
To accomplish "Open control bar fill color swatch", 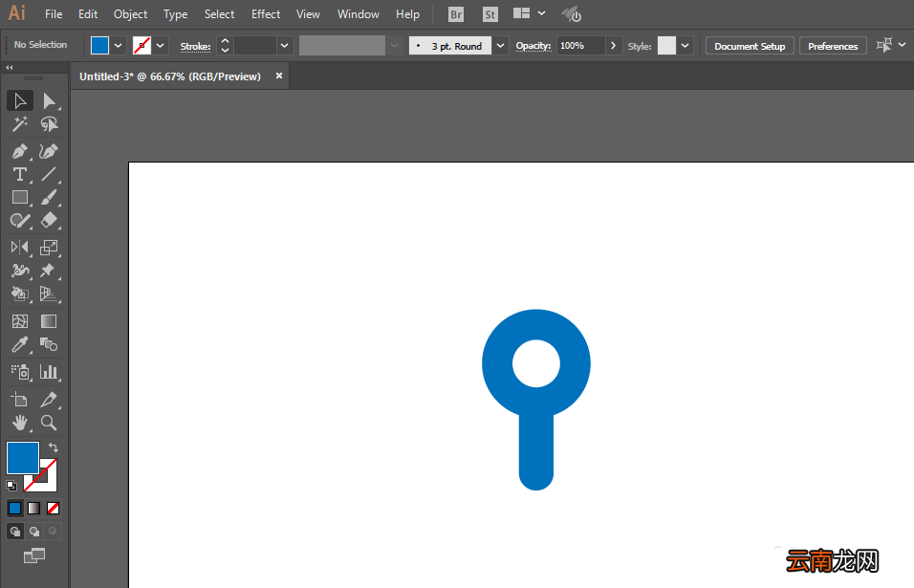I will [99, 46].
